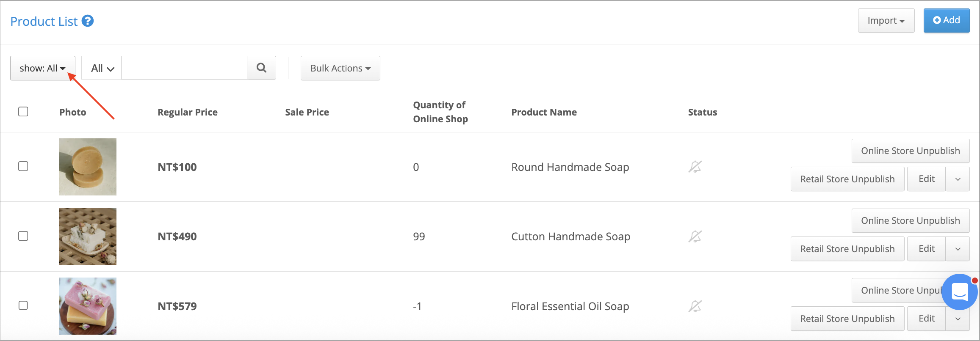Unpublish Round Handmade Soap from online store
This screenshot has width=980, height=341.
coord(911,151)
